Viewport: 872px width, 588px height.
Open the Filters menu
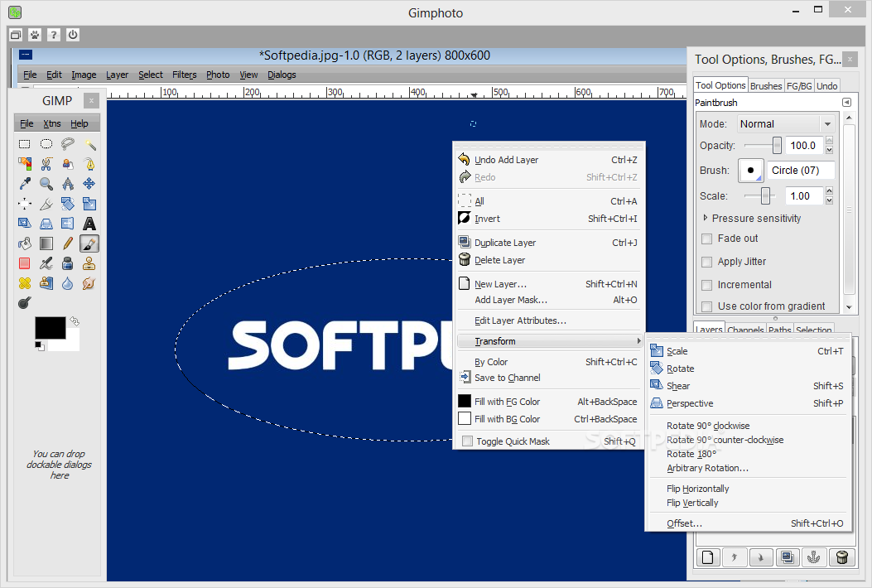click(184, 75)
